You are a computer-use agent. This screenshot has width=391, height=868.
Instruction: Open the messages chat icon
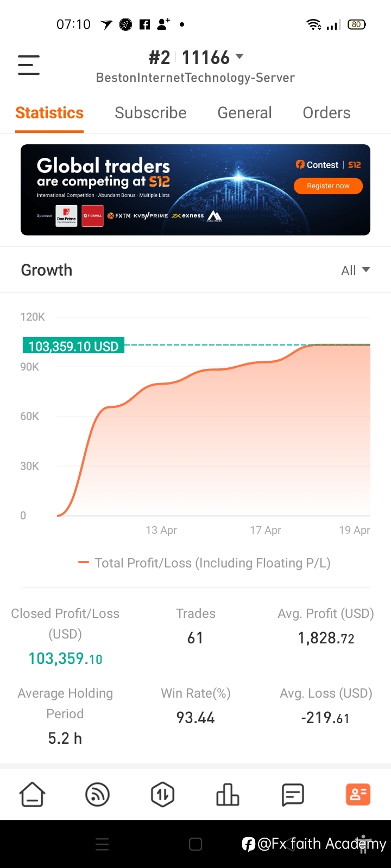[293, 795]
